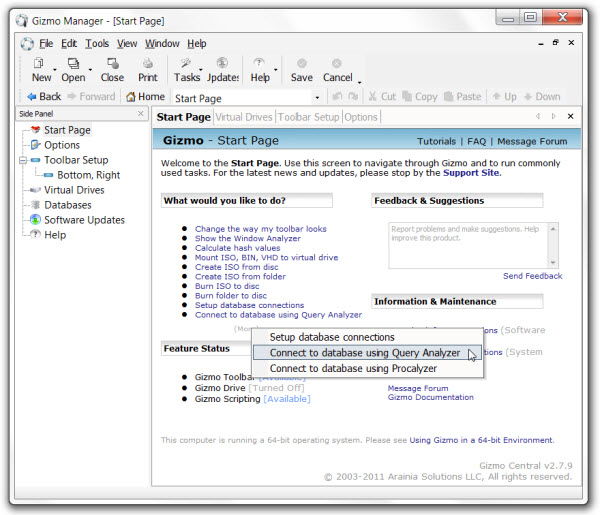The height and width of the screenshot is (515, 600).
Task: Click the Paste toolbar button
Action: pos(462,97)
